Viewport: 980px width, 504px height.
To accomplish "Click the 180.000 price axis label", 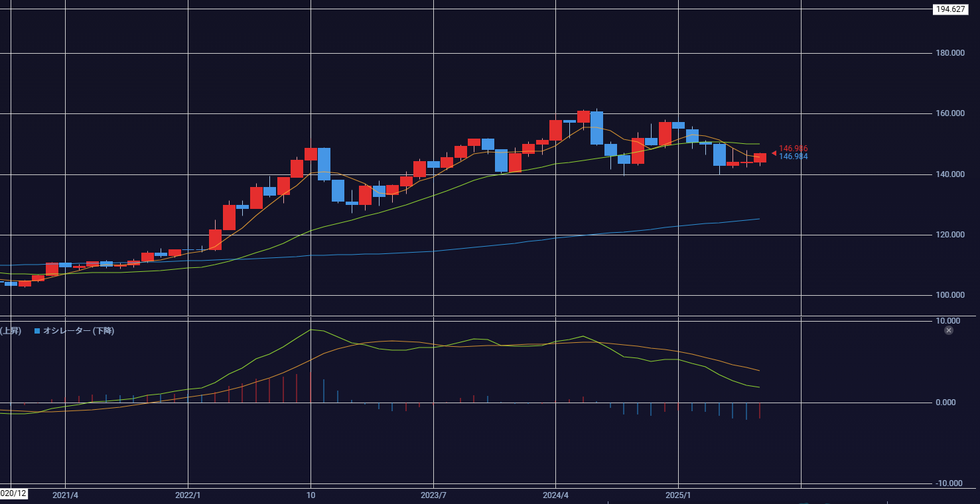I will (951, 53).
